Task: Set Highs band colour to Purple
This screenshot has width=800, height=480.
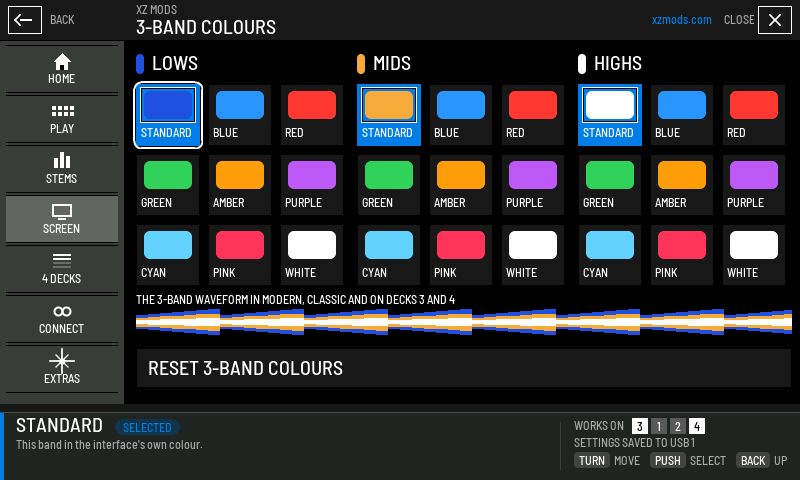Action: pyautogui.click(x=754, y=185)
